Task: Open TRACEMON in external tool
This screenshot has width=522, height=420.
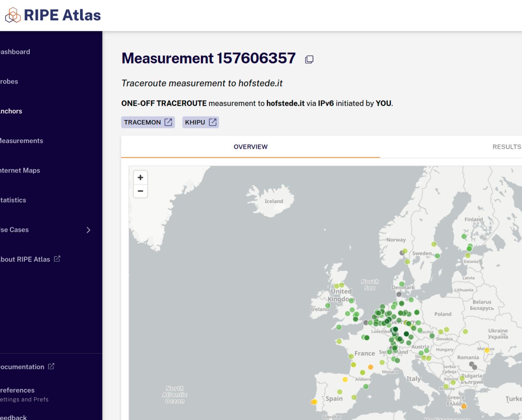Action: 148,122
